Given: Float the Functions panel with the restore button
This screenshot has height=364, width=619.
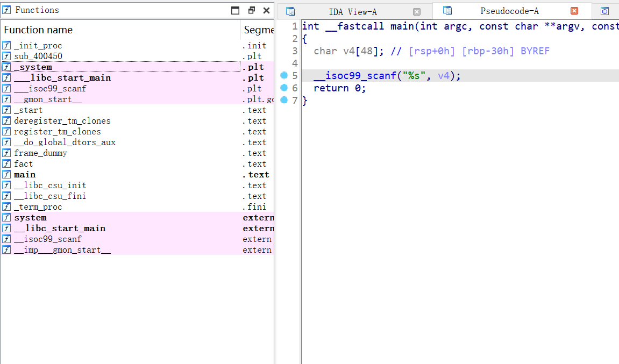Looking at the screenshot, I should pos(252,10).
